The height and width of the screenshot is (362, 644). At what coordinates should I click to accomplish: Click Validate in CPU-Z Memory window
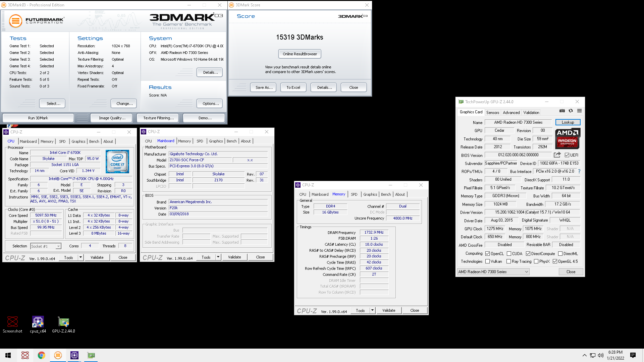[389, 310]
